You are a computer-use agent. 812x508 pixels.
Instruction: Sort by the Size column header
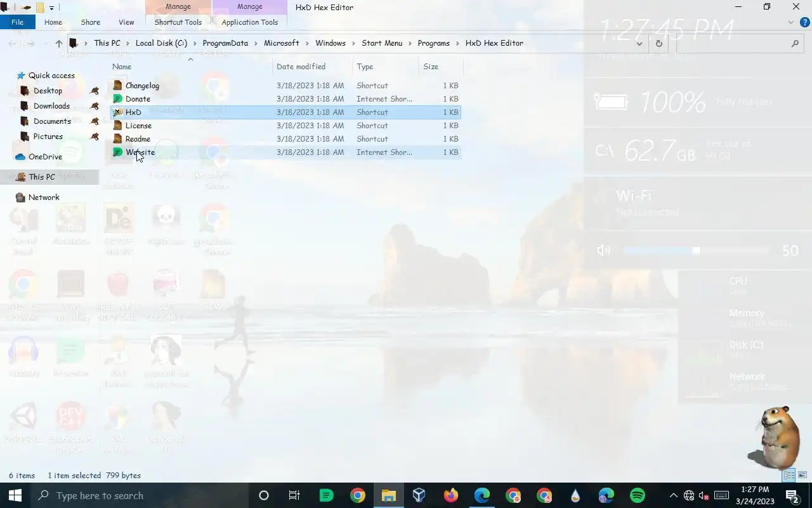click(x=431, y=67)
